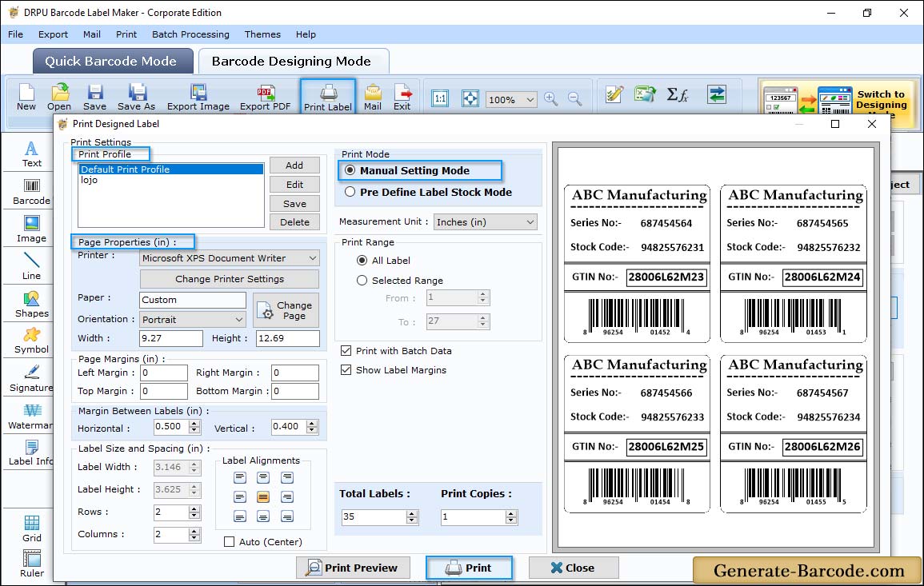The image size is (924, 586).
Task: Select the Symbol tool in sidebar
Action: point(32,341)
